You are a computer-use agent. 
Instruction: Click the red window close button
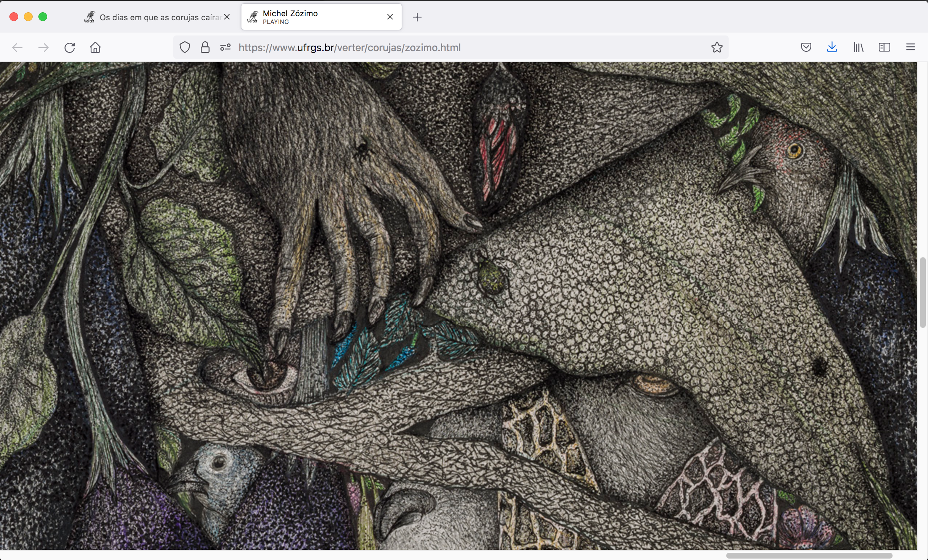pos(14,17)
